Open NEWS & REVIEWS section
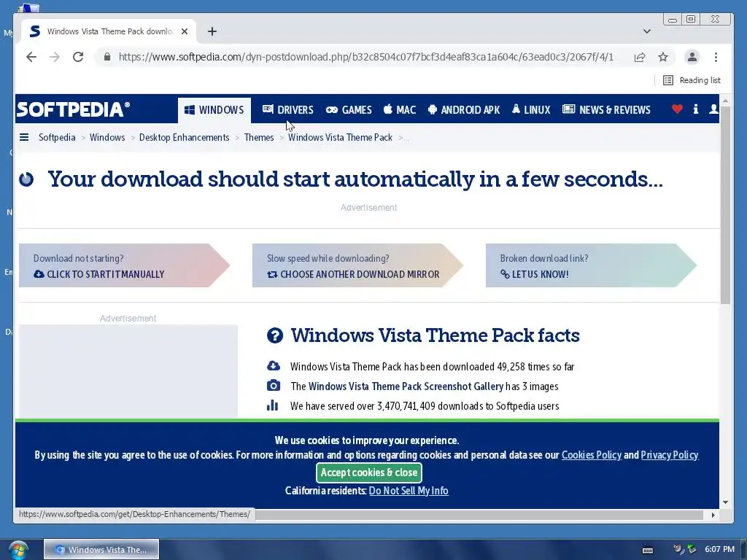Viewport: 747px width, 560px height. 606,110
